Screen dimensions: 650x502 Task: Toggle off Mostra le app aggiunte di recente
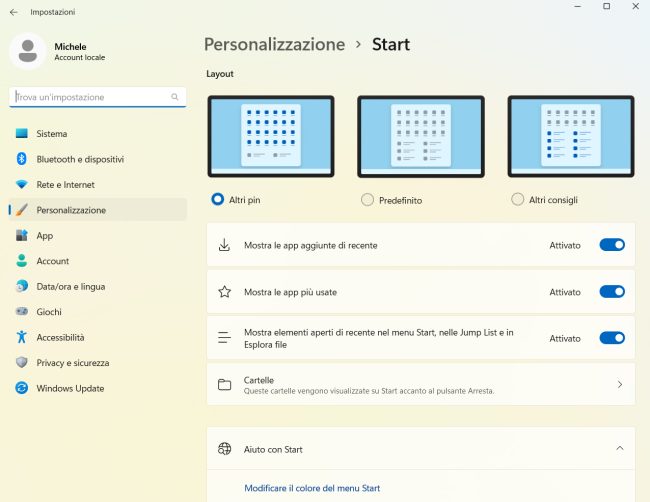click(x=612, y=245)
